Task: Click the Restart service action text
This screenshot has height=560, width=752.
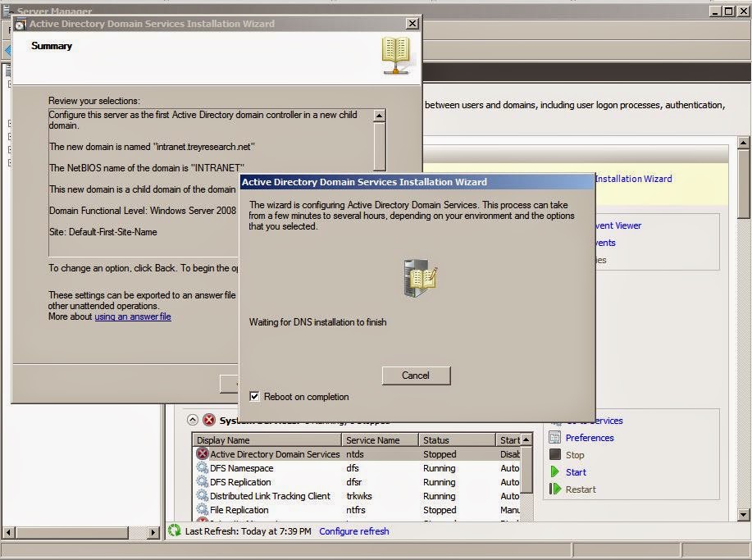Action: pos(581,489)
